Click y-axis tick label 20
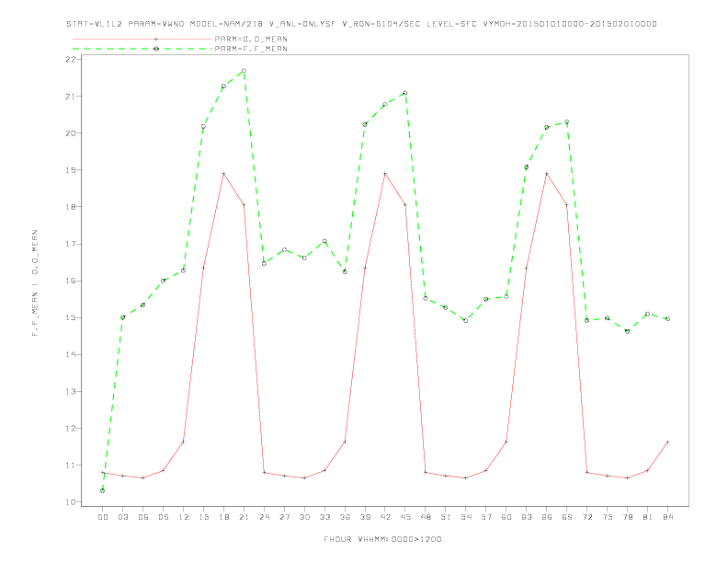The image size is (728, 563). (x=71, y=132)
